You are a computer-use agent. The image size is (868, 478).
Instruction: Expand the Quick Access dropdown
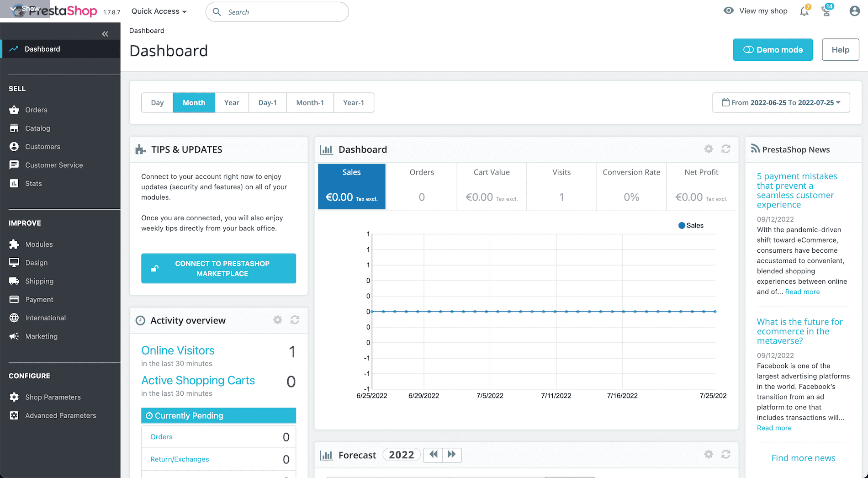tap(159, 11)
